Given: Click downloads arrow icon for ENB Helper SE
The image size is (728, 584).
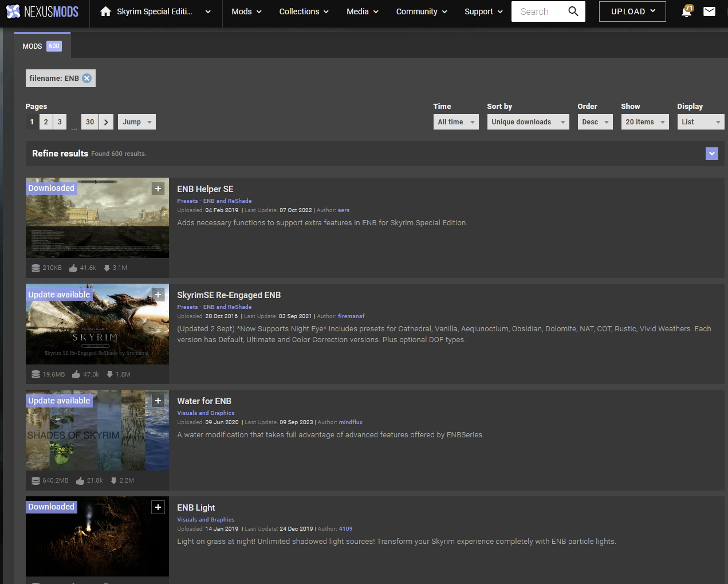Looking at the screenshot, I should click(x=107, y=268).
